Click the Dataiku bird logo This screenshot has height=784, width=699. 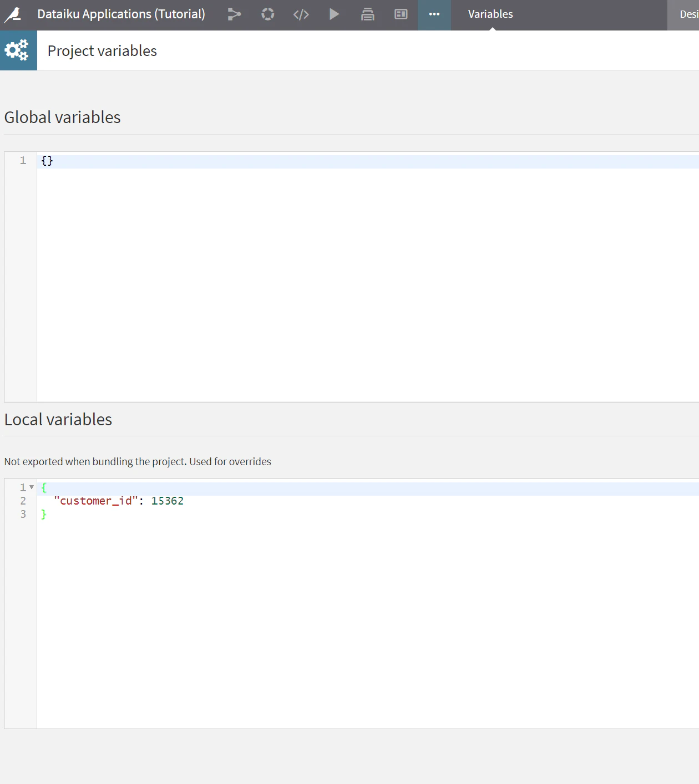coord(13,14)
